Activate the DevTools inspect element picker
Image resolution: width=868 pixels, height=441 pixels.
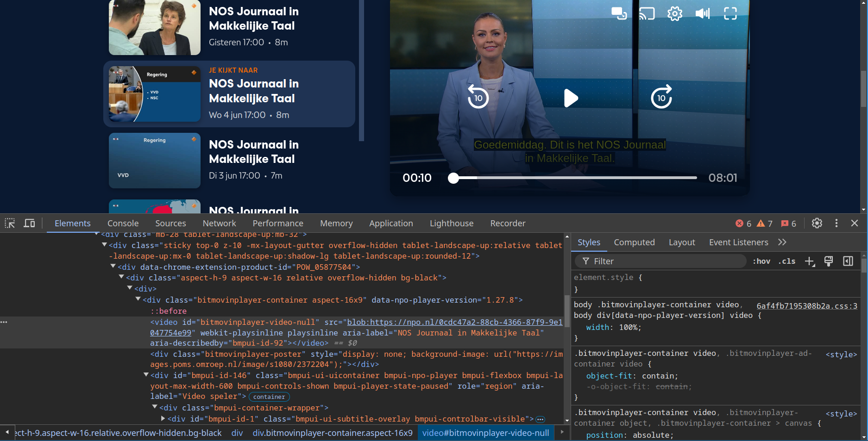10,224
